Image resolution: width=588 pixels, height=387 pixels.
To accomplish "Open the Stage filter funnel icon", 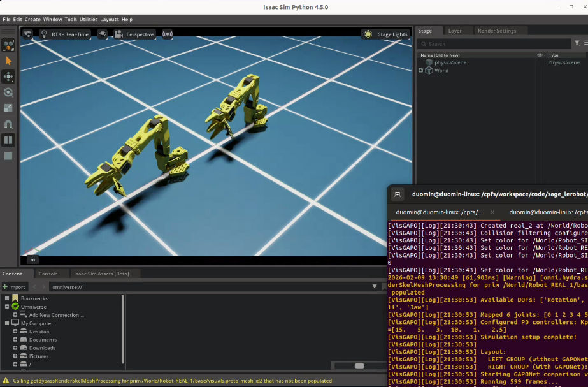I will (577, 43).
